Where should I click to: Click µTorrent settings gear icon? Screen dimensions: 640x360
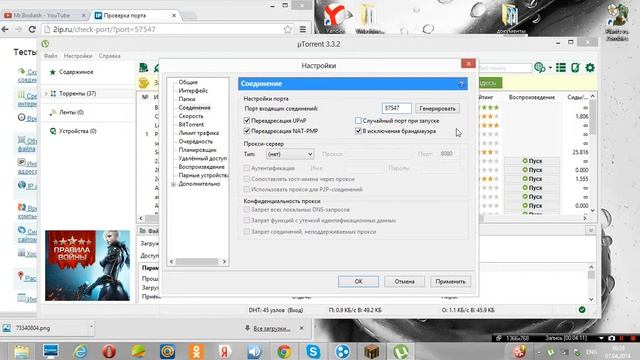click(x=590, y=68)
